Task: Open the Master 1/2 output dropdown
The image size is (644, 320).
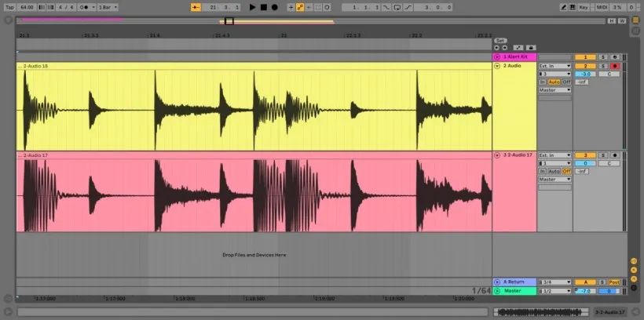Action: coord(555,291)
